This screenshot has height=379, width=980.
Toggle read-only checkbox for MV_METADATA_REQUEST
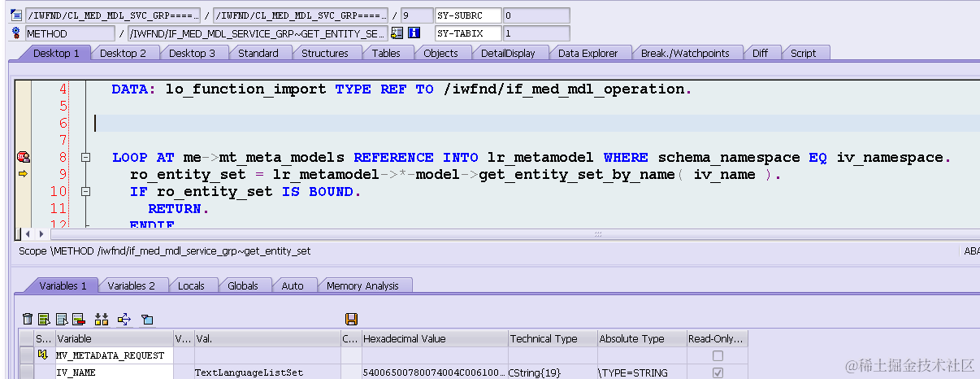pyautogui.click(x=717, y=355)
